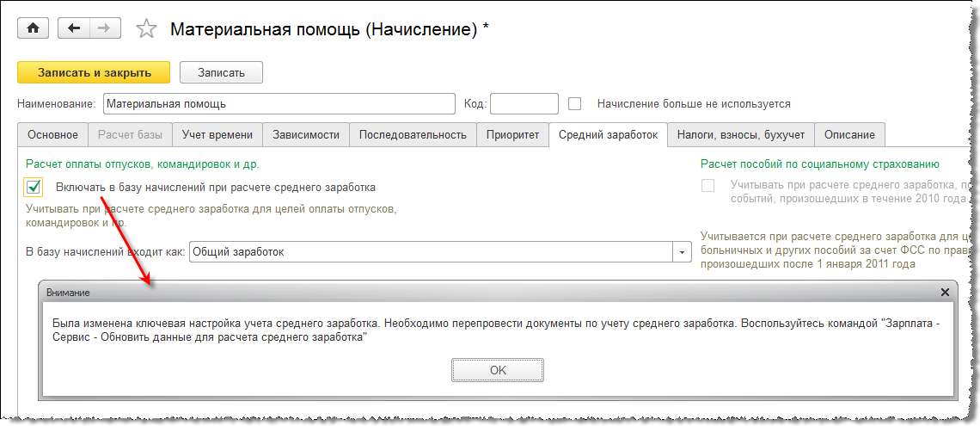Viewport: 980px width, 426px height.
Task: Expand the Общий заработок dropdown arrow
Action: (x=683, y=252)
